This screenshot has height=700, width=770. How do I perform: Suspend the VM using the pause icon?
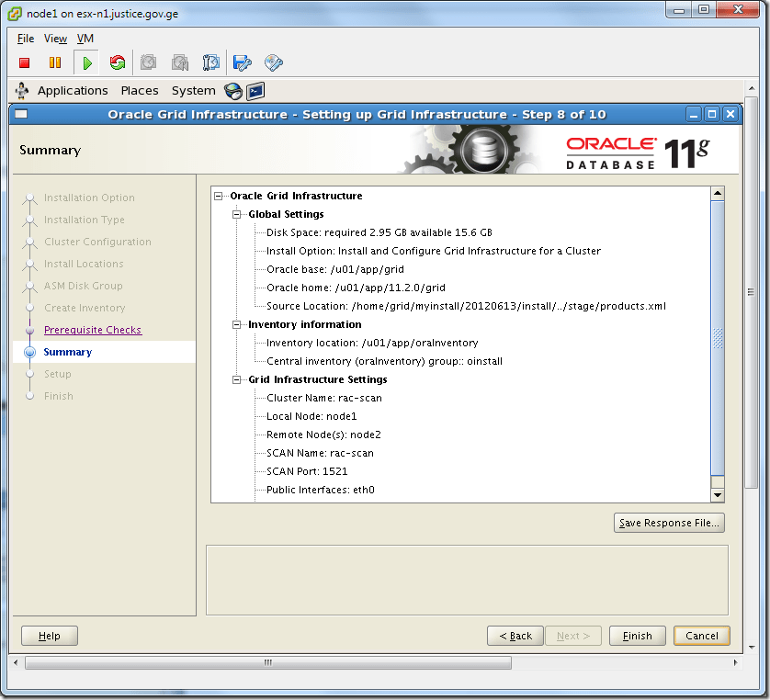(x=55, y=62)
